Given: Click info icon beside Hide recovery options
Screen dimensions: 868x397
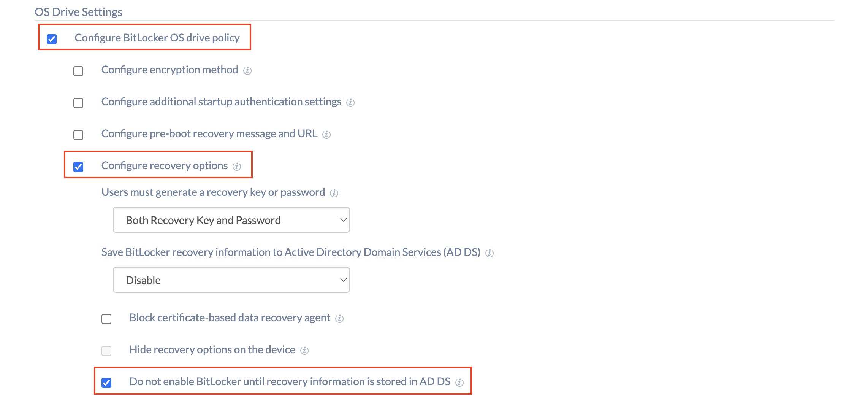Looking at the screenshot, I should (x=304, y=351).
